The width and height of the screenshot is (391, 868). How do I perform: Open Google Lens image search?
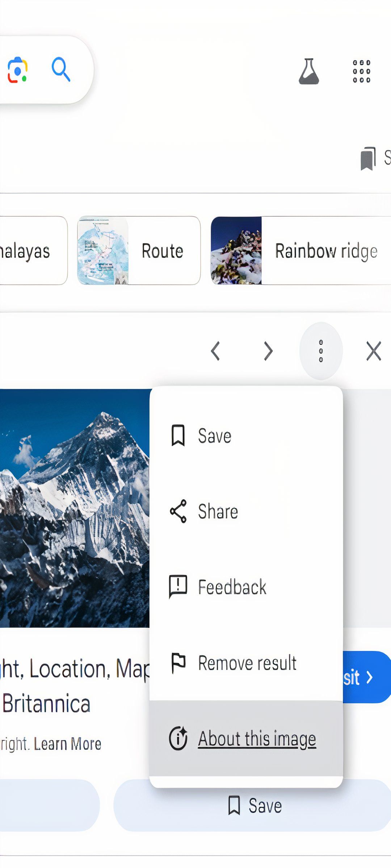coord(17,70)
